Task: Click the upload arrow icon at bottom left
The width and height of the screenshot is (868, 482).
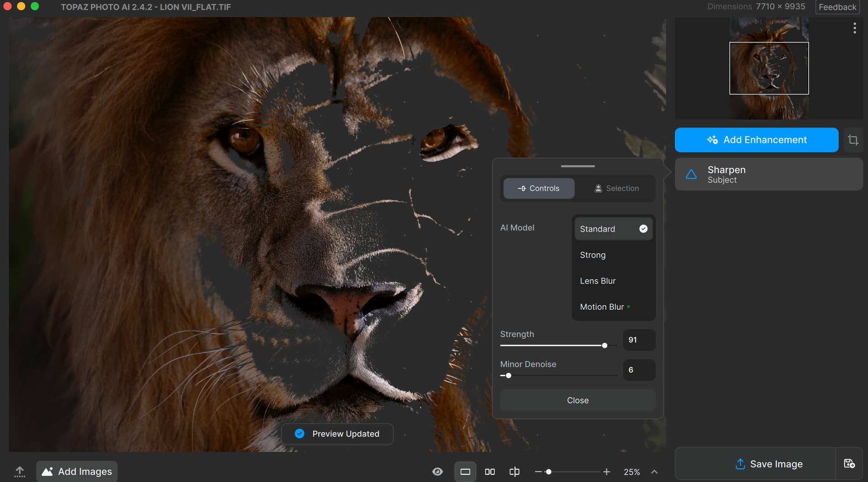Action: coord(19,472)
